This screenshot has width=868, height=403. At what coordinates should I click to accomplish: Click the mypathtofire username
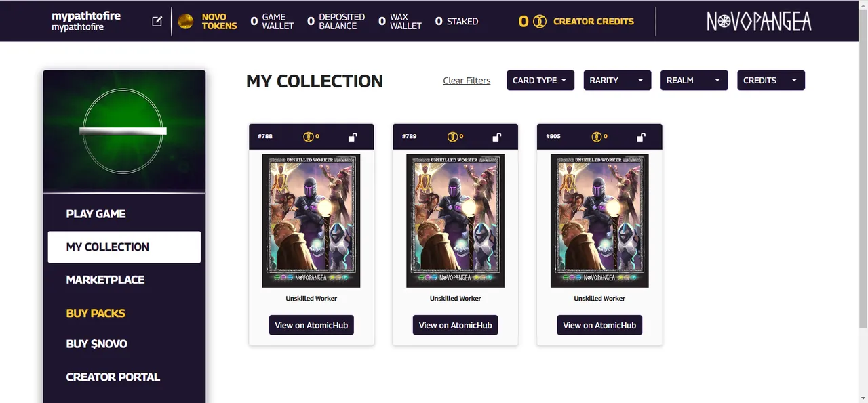[86, 16]
